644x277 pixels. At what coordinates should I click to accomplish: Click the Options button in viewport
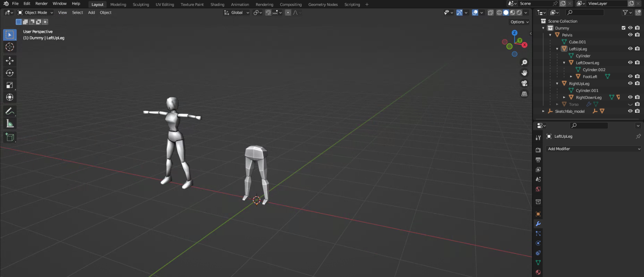pos(519,22)
